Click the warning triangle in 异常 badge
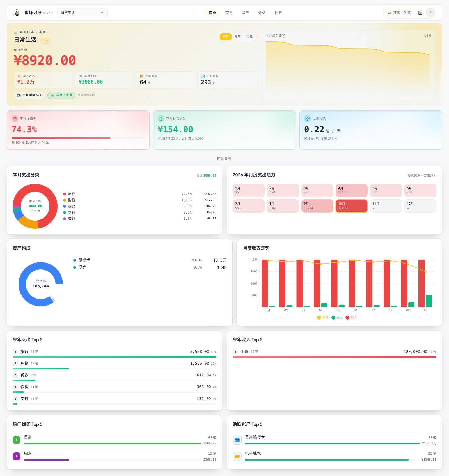This screenshot has width=449, height=476. (52, 95)
